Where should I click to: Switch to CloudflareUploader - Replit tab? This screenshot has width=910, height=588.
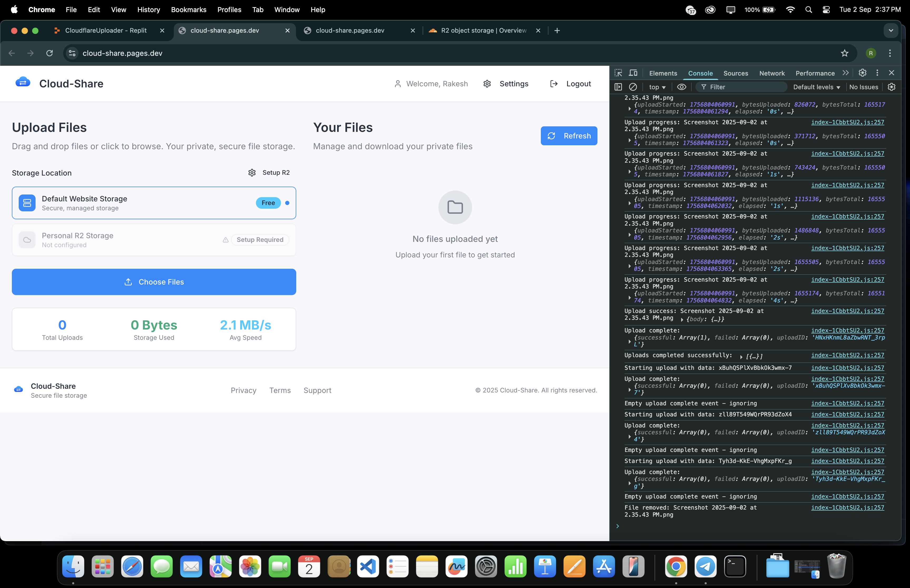108,31
